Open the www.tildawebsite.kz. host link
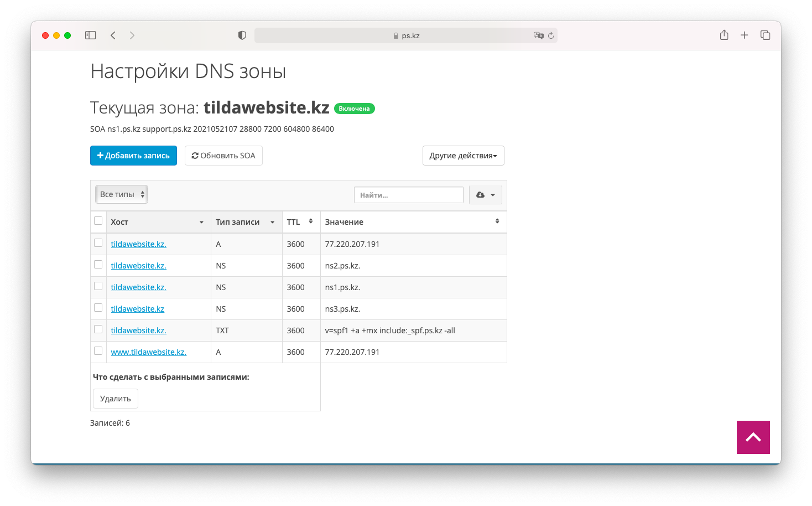 [149, 352]
